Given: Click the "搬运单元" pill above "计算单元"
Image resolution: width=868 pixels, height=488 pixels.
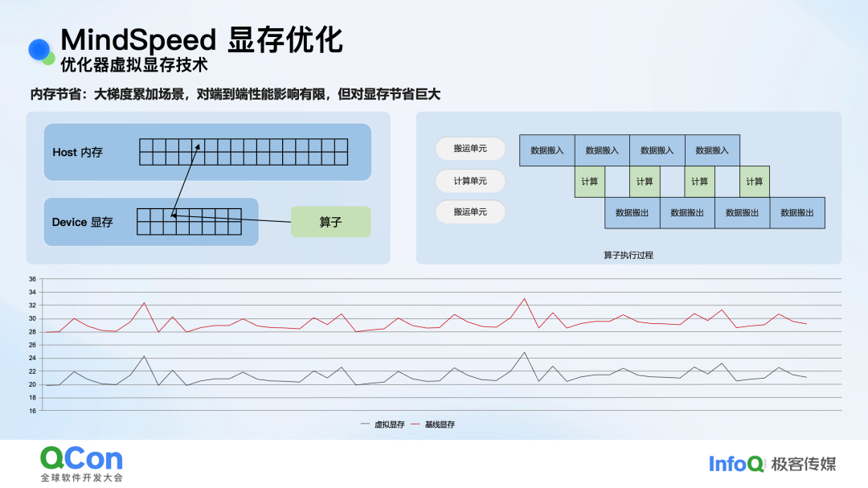Looking at the screenshot, I should tap(470, 149).
